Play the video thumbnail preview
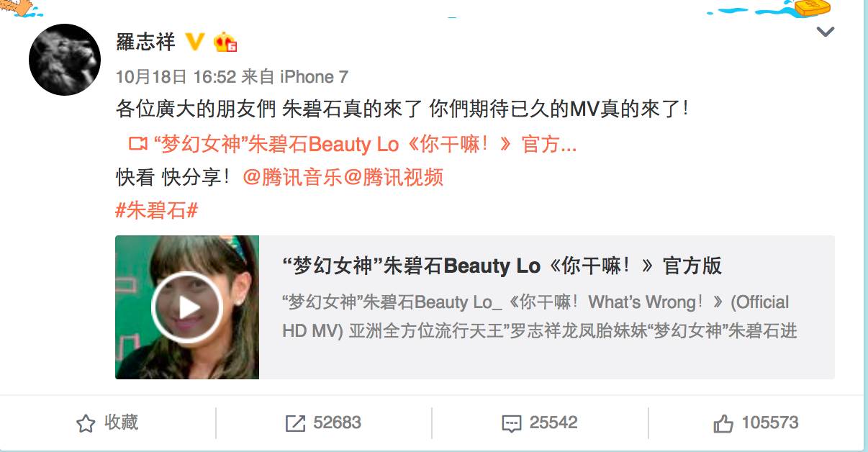The image size is (868, 452). 187,307
